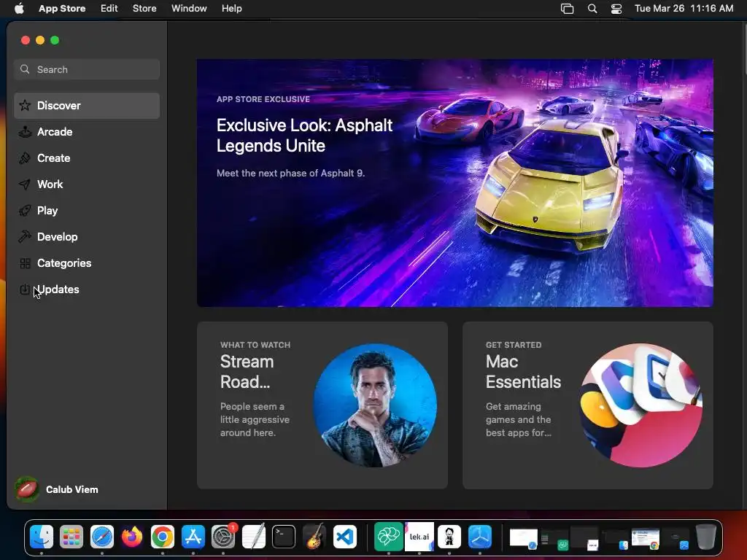Image resolution: width=747 pixels, height=560 pixels.
Task: Click the search magnifier icon in the sidebar
Action: pos(25,69)
